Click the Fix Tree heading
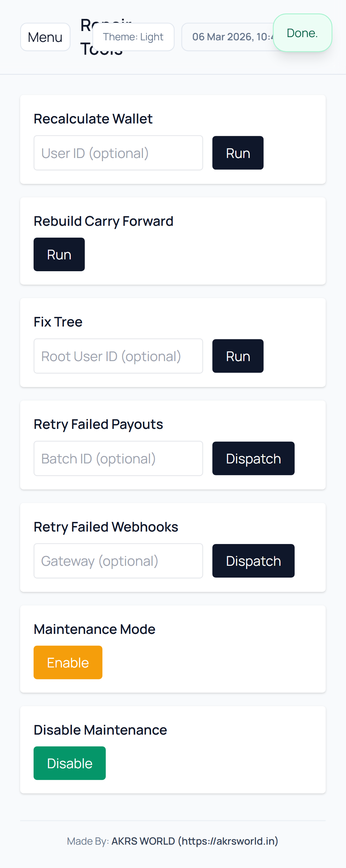This screenshot has width=346, height=868. coord(58,322)
